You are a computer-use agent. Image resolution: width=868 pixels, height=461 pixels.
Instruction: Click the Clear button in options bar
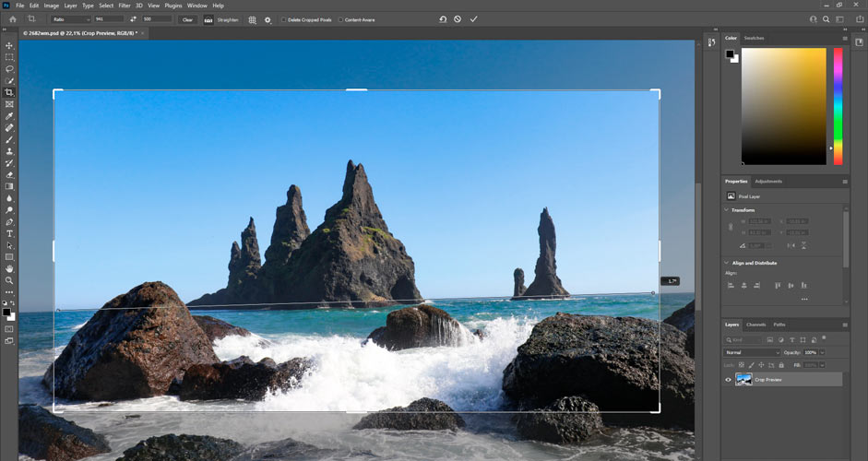pos(187,19)
